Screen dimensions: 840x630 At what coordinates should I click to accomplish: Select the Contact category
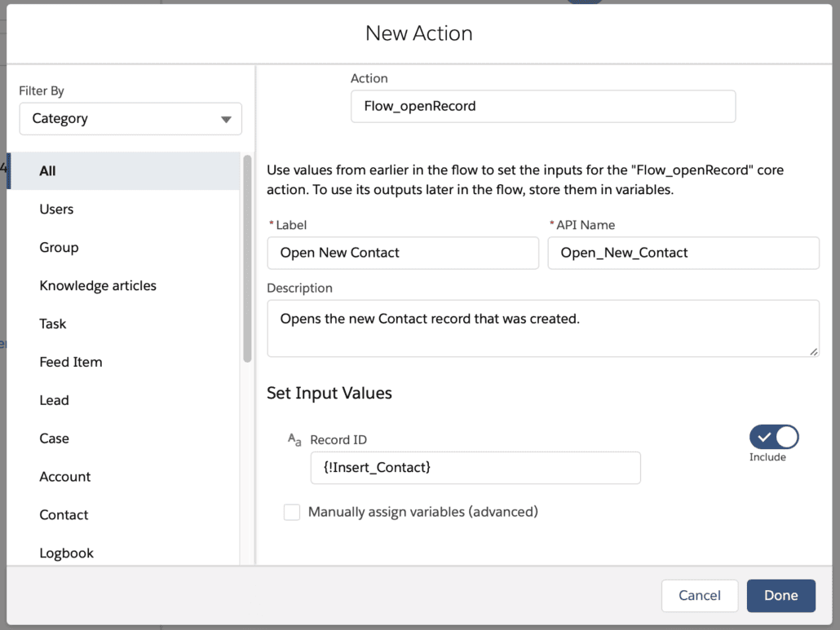pos(124,515)
